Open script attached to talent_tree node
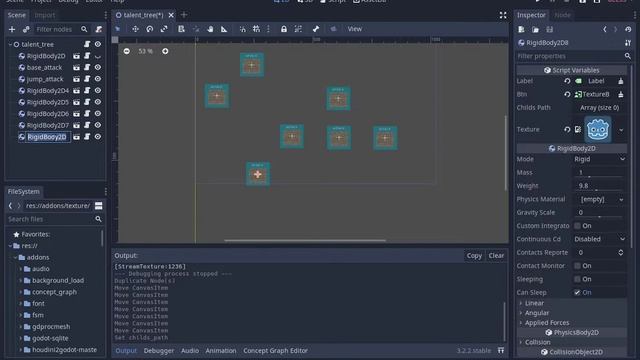 click(x=87, y=44)
